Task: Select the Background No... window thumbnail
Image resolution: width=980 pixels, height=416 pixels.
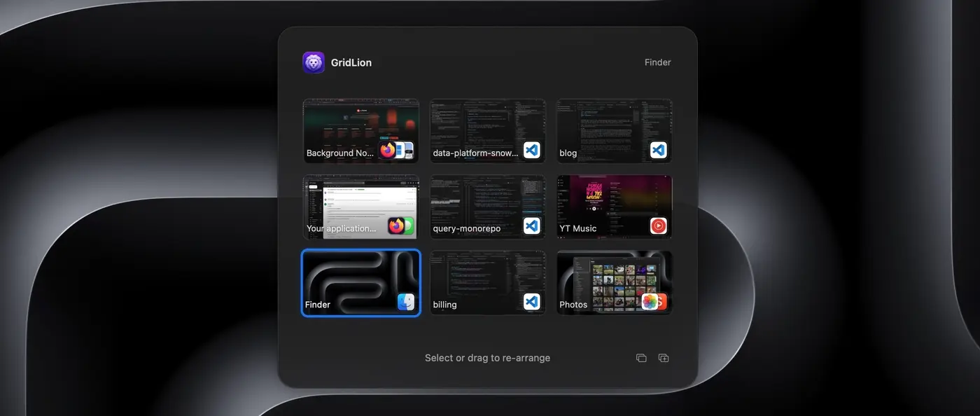Action: click(361, 131)
